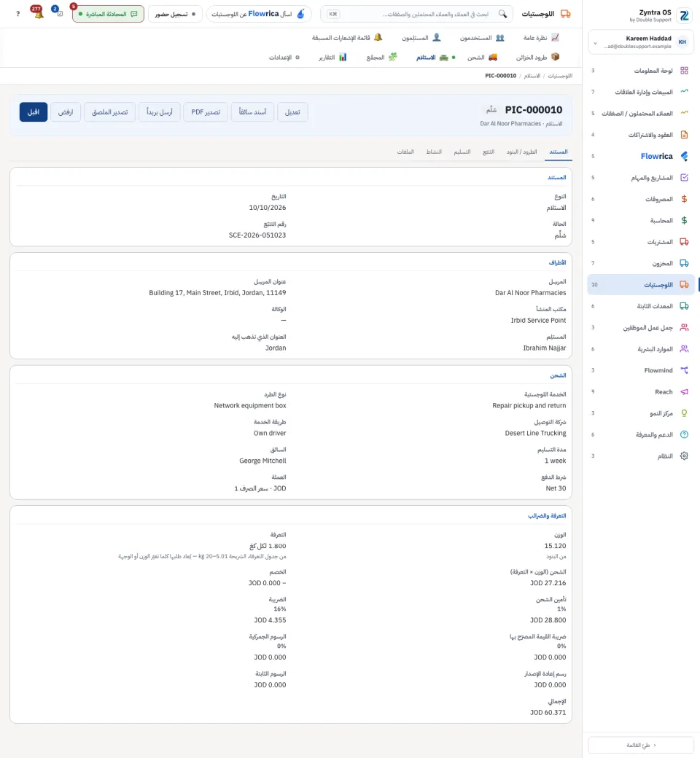
Task: Click the Accept button
Action: (34, 112)
